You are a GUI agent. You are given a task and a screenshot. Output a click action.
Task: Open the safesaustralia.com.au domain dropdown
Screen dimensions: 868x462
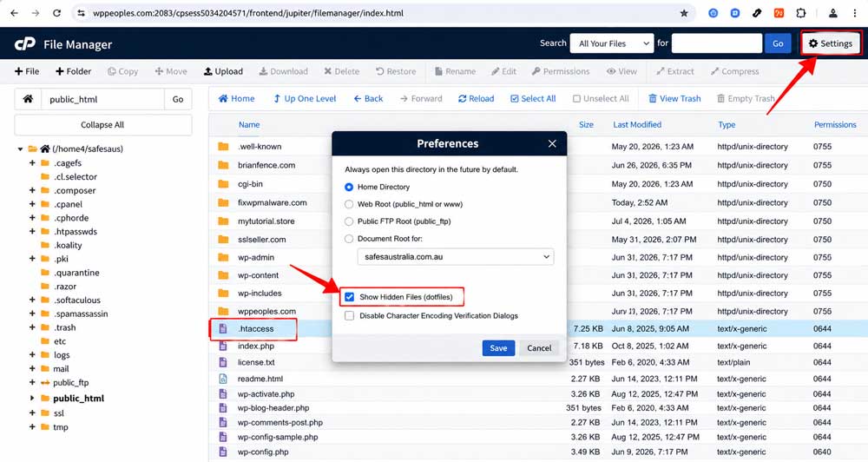pyautogui.click(x=456, y=256)
